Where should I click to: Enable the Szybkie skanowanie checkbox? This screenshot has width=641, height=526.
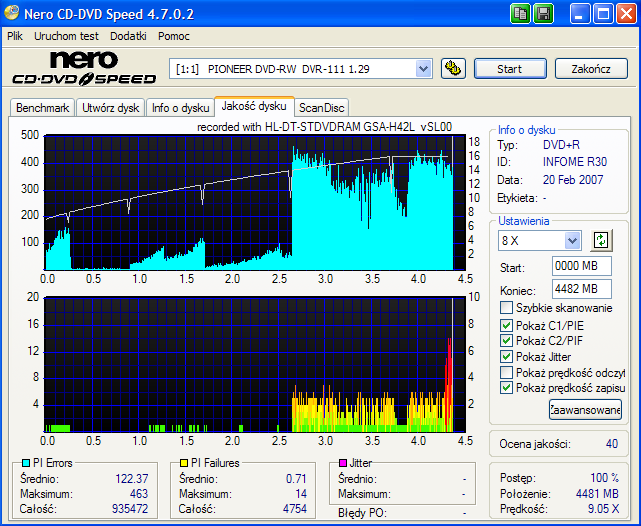point(507,308)
